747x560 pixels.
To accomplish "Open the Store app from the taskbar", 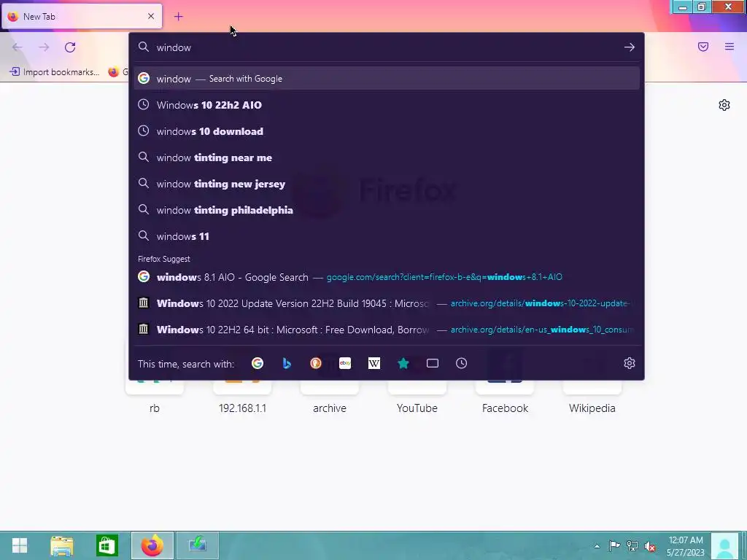I will pos(107,545).
